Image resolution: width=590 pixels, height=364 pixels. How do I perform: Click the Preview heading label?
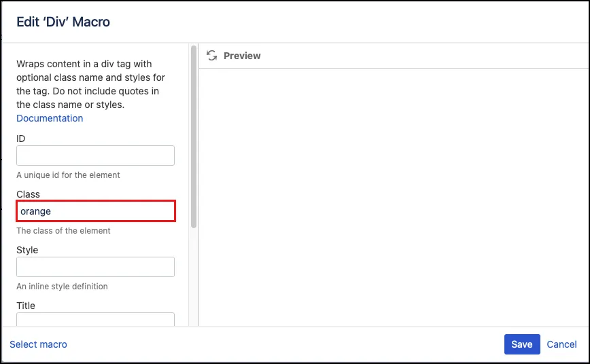[242, 56]
